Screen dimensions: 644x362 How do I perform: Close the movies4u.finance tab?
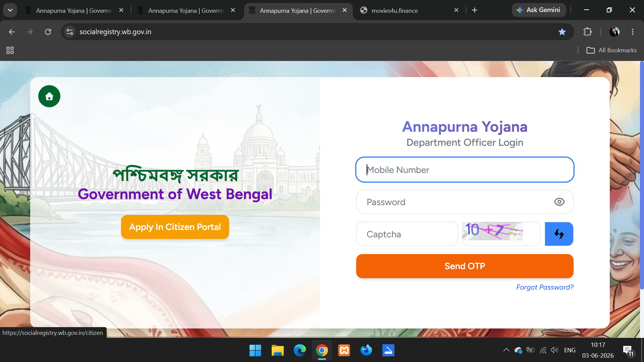(456, 10)
